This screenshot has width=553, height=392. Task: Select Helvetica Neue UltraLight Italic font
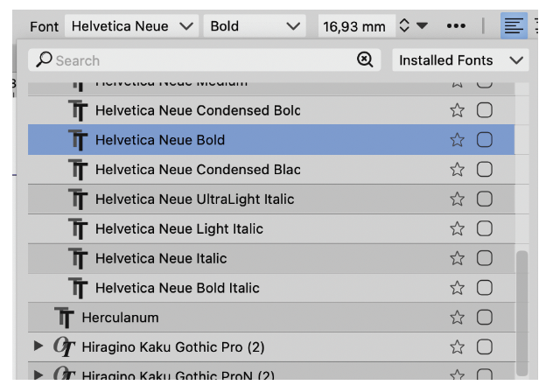tap(271, 199)
